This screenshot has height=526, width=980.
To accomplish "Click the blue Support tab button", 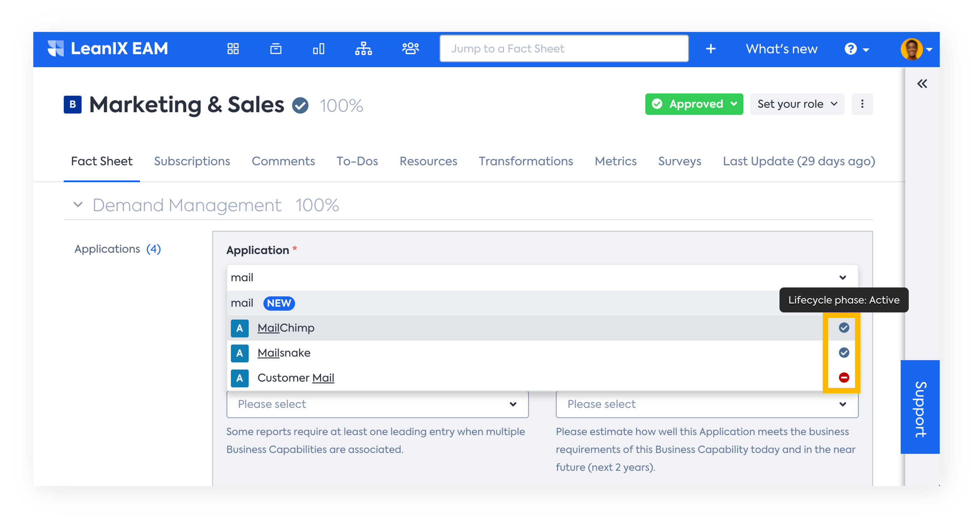I will (x=920, y=407).
